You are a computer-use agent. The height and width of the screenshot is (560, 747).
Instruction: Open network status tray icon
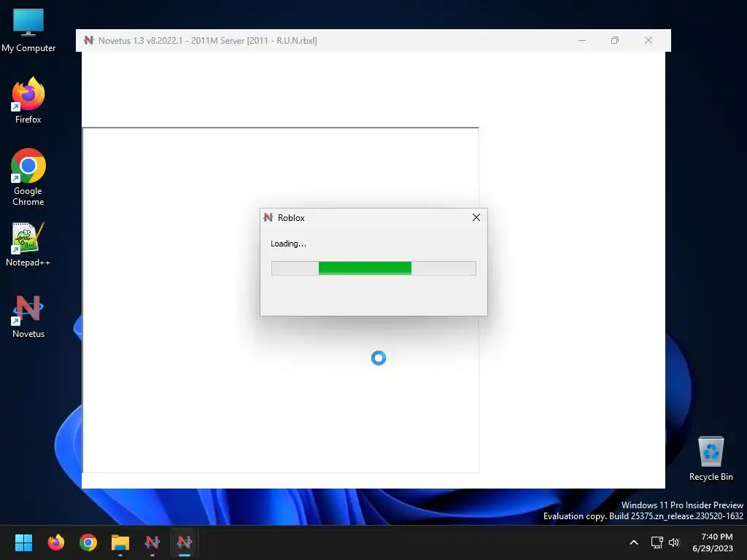coord(657,542)
